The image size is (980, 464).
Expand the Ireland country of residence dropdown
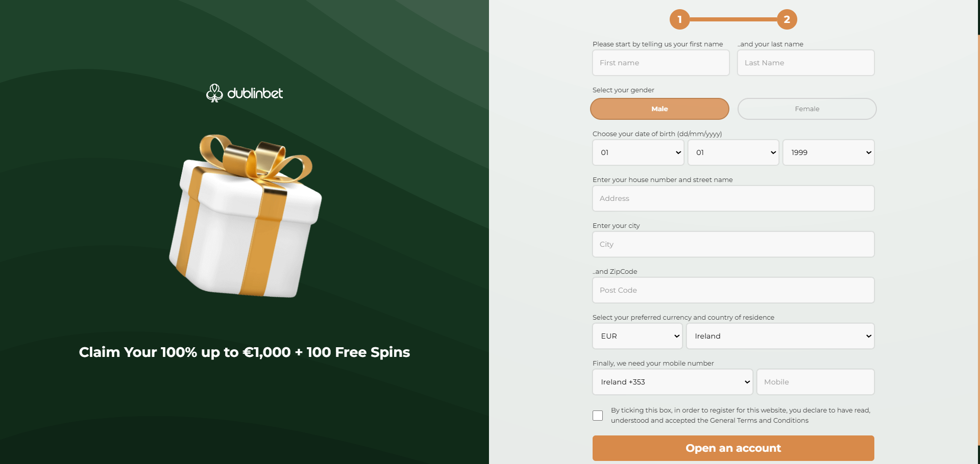tap(780, 336)
